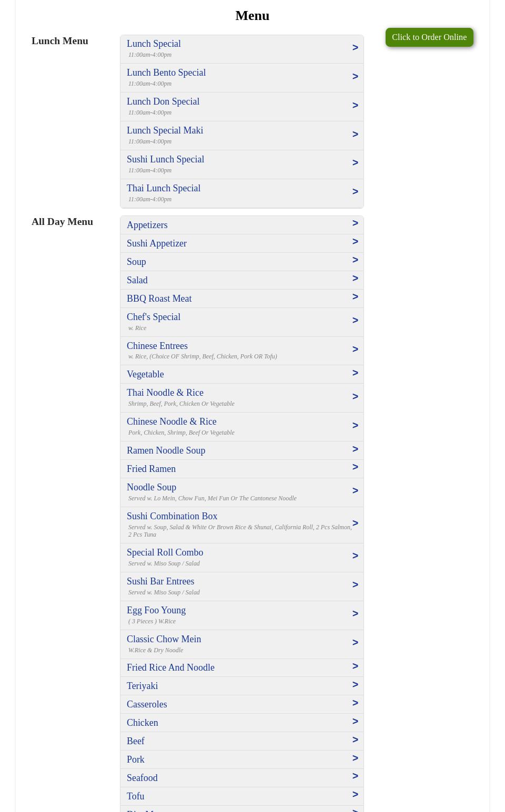Open Thai Noodle & Rice category
Image resolution: width=505 pixels, height=812 pixels.
point(165,393)
